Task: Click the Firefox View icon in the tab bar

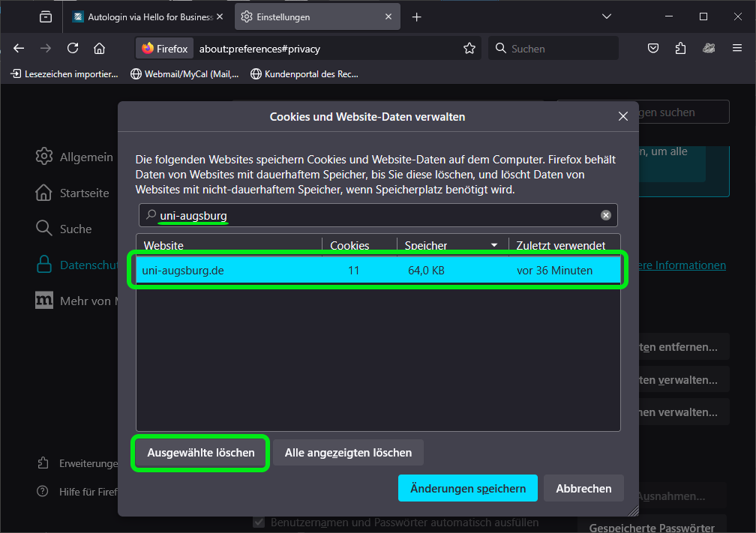Action: 46,16
